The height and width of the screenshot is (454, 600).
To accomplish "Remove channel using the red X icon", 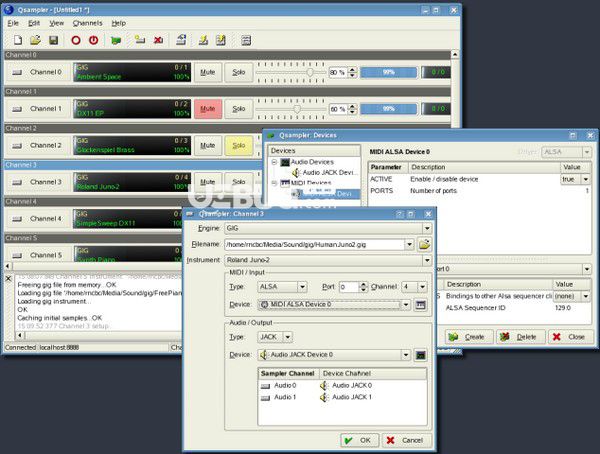I will pyautogui.click(x=158, y=40).
